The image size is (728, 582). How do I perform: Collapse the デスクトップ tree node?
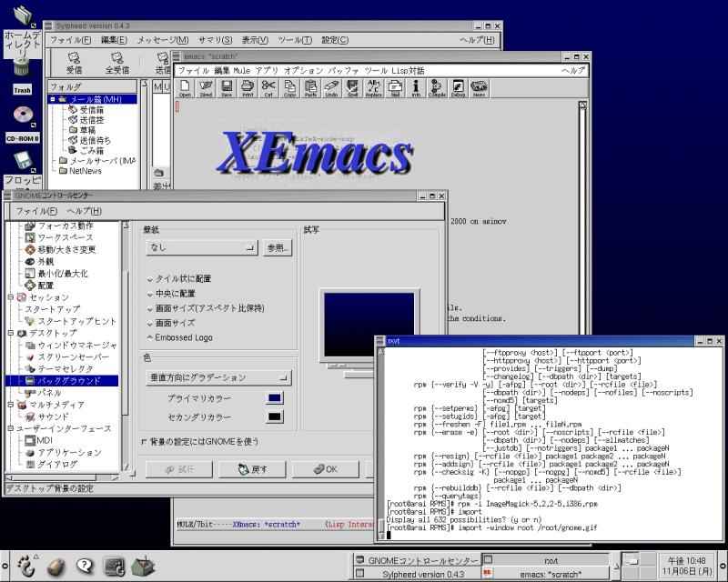(11, 333)
